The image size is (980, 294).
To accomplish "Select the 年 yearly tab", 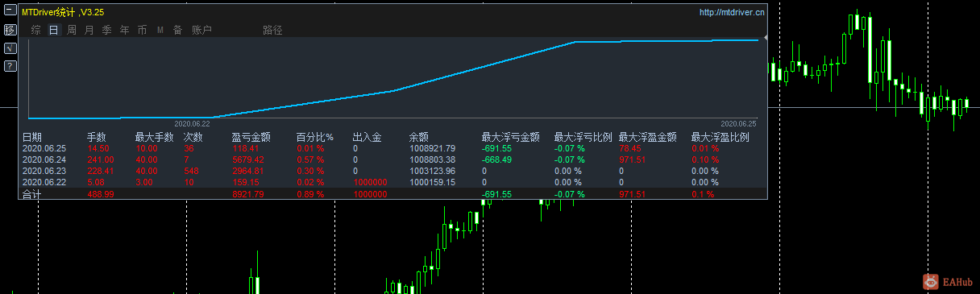I will 124,30.
